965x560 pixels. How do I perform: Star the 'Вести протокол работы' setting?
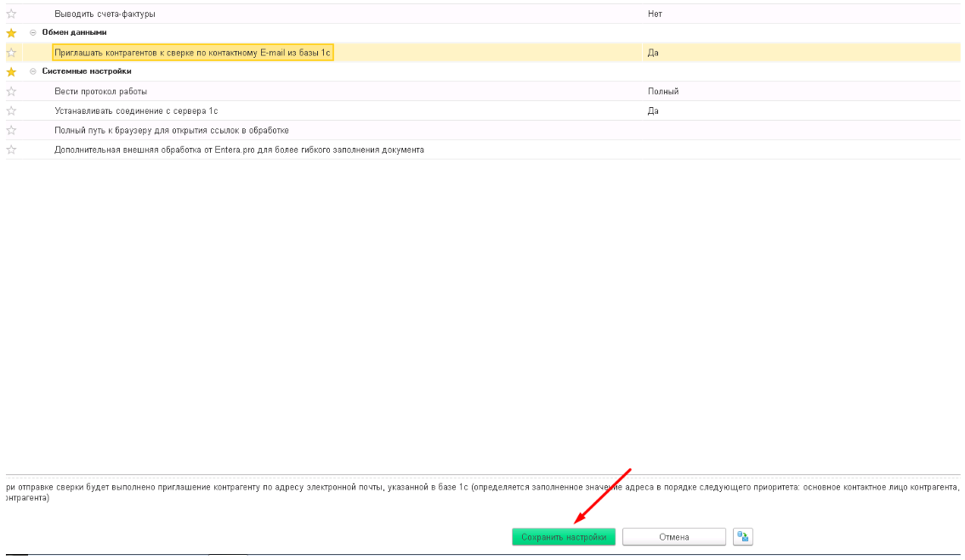[x=11, y=92]
